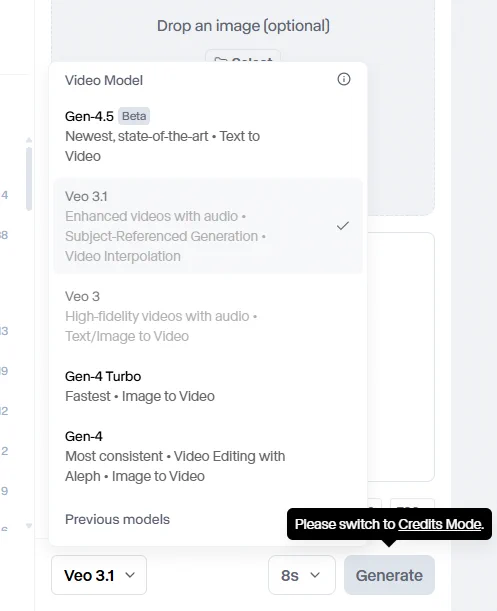Click the Generate button
The image size is (497, 611).
click(389, 575)
